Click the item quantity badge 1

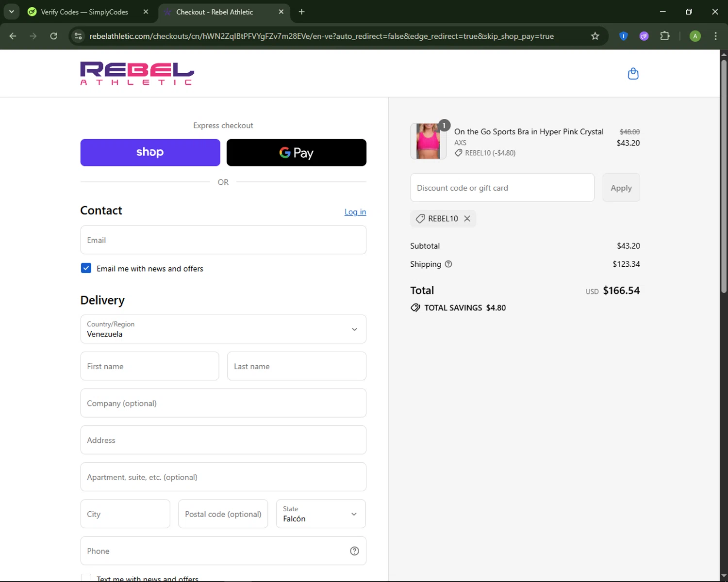[444, 126]
